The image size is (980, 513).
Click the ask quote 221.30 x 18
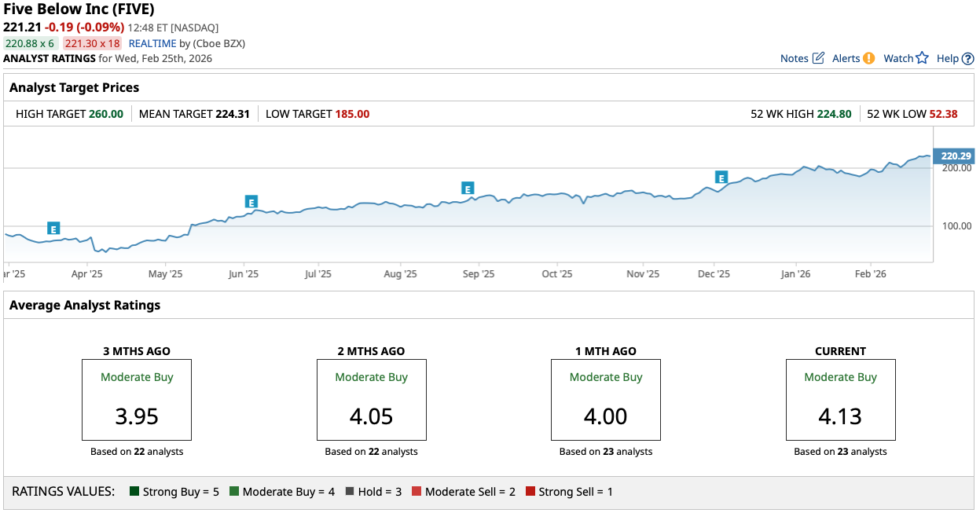coord(92,43)
